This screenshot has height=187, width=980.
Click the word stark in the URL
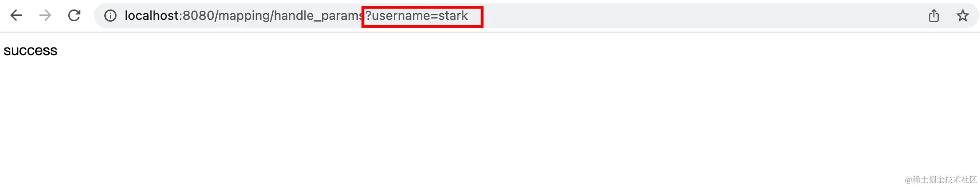click(x=453, y=16)
